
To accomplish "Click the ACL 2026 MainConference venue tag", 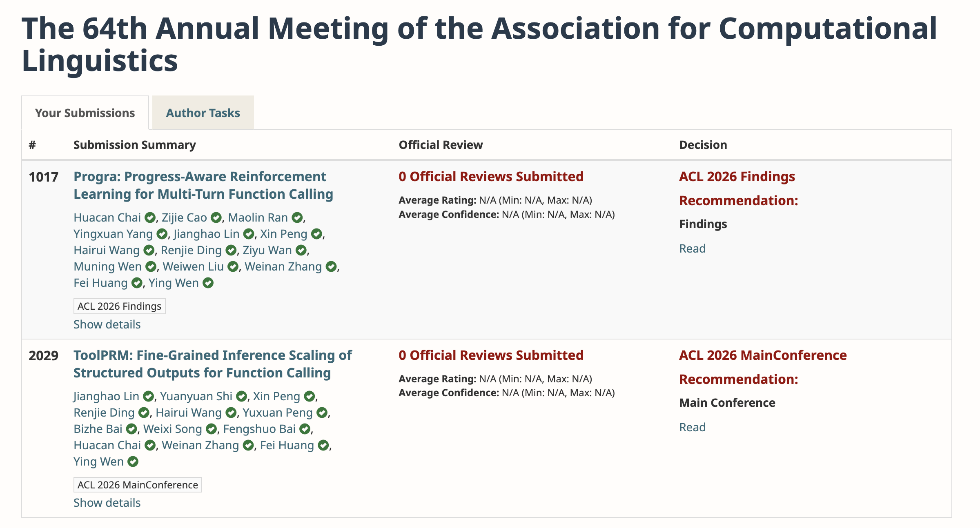I will click(x=138, y=485).
